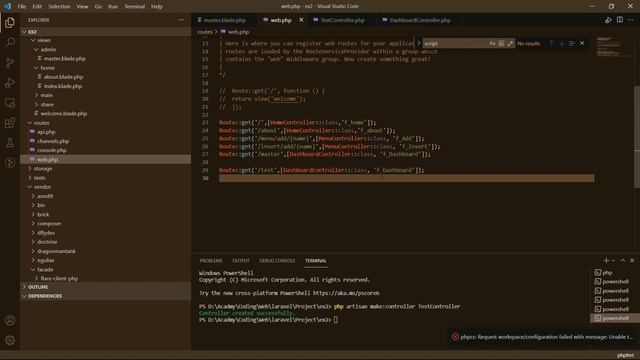Expand the Replace row toggle
The image size is (640, 360).
click(418, 43)
